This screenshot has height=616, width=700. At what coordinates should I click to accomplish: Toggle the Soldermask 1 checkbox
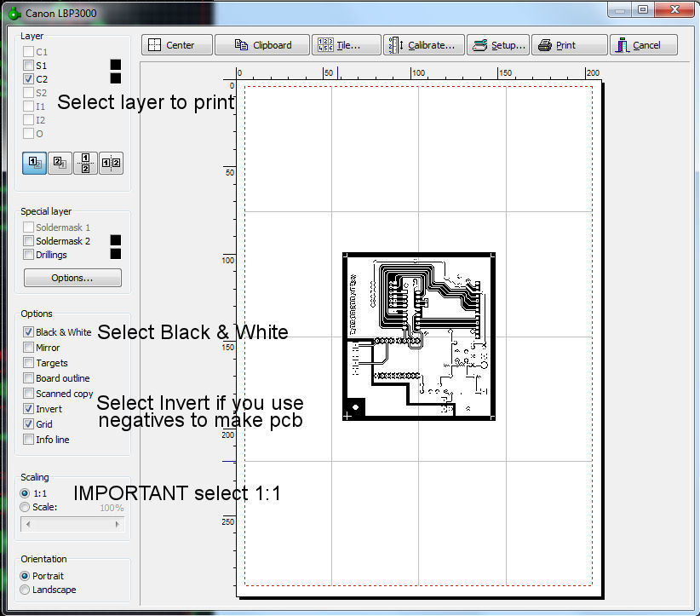tap(29, 227)
